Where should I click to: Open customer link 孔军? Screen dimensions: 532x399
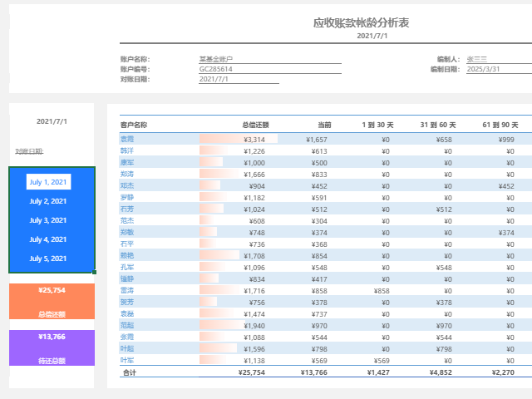click(127, 268)
